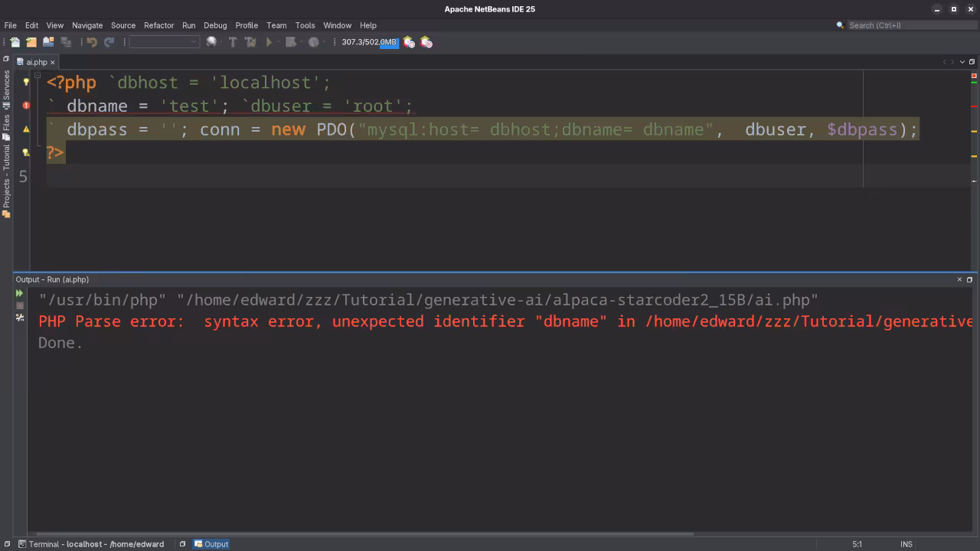This screenshot has height=551, width=980.
Task: Click the Re-run green arrows icon in Output
Action: [20, 293]
